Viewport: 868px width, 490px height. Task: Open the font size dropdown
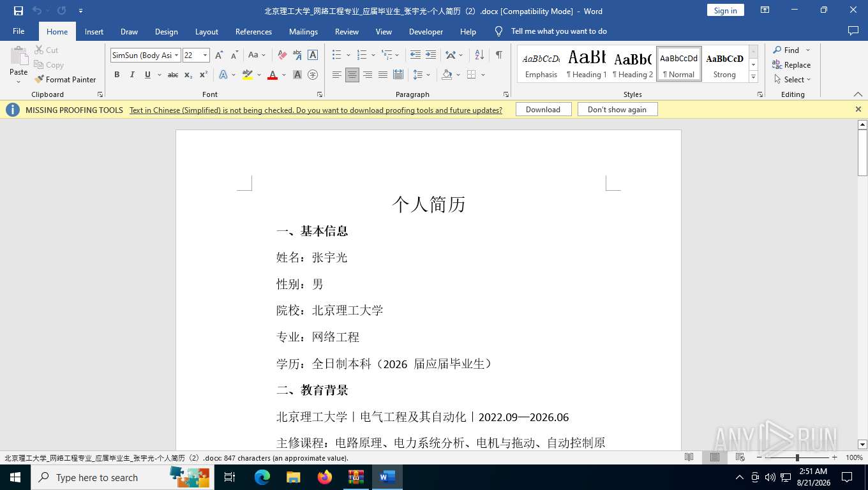205,56
